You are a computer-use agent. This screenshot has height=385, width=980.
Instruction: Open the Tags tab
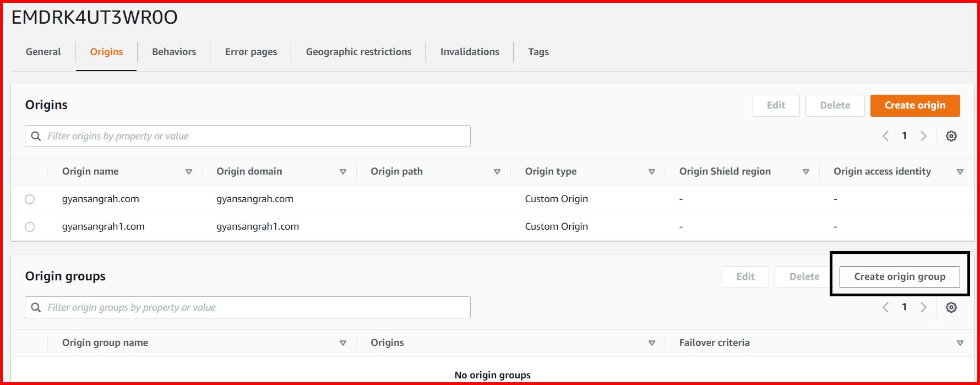pyautogui.click(x=538, y=52)
